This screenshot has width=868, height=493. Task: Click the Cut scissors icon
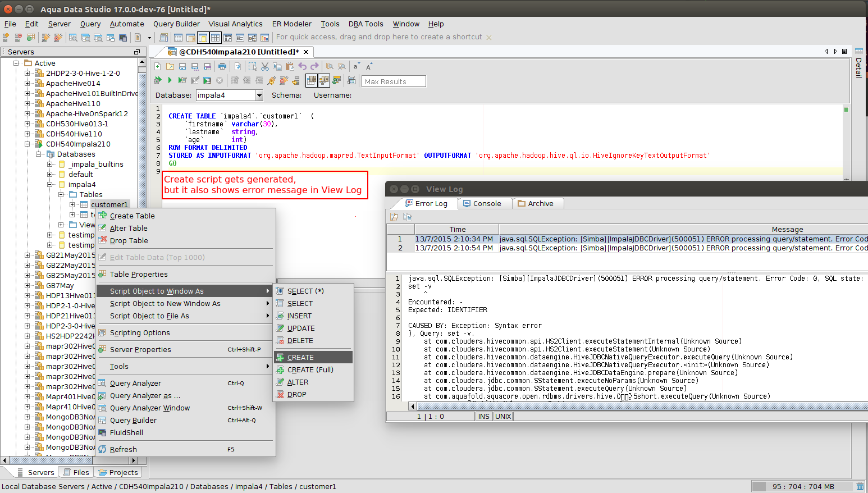click(265, 66)
